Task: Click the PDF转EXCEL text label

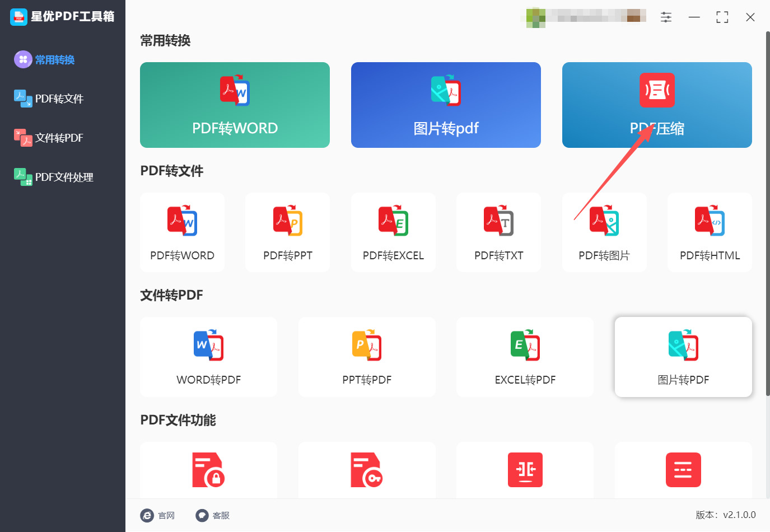Action: coord(393,256)
